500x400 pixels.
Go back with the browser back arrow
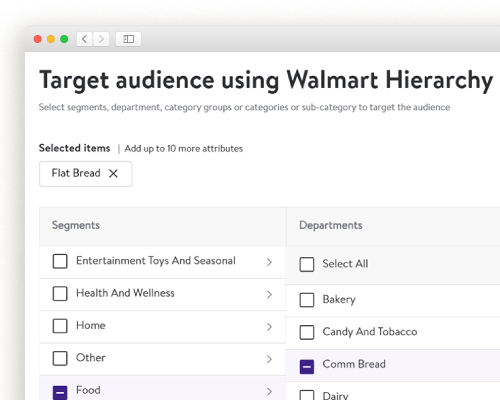tap(85, 39)
